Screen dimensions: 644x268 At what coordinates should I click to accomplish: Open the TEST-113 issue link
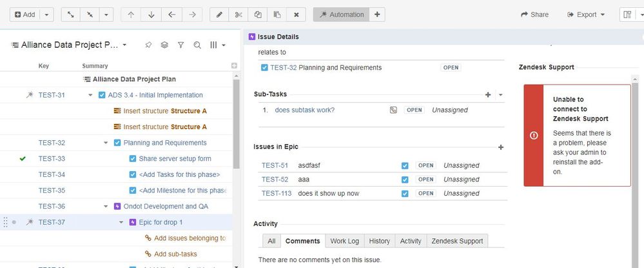(277, 194)
